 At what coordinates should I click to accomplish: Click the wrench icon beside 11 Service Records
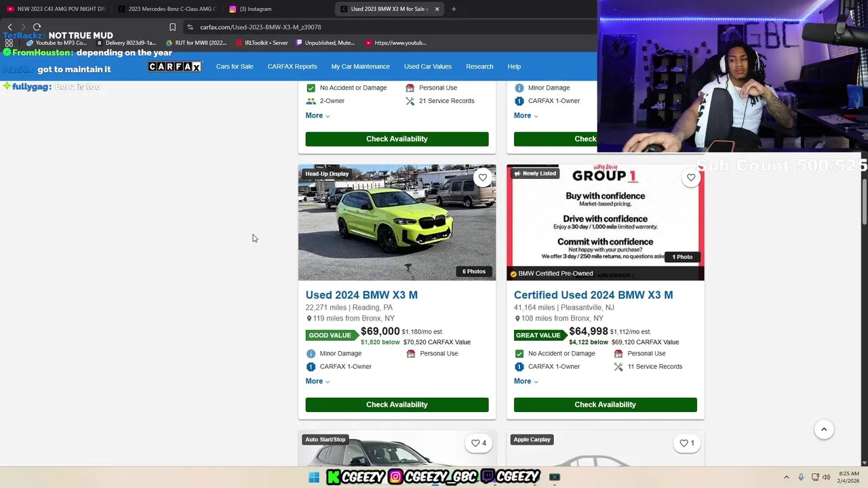click(618, 367)
